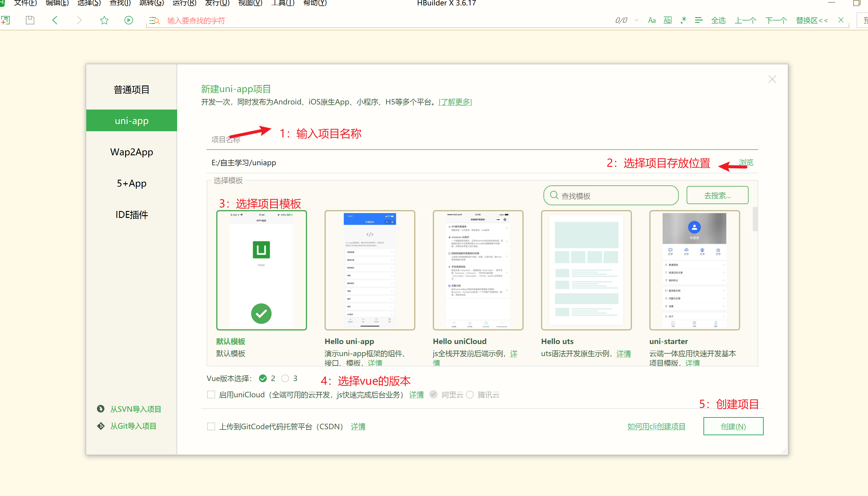Click 浏览 to browse project location

[746, 162]
